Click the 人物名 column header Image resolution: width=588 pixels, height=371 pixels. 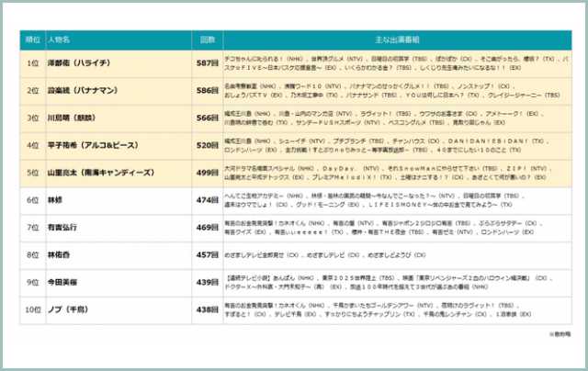[x=62, y=40]
